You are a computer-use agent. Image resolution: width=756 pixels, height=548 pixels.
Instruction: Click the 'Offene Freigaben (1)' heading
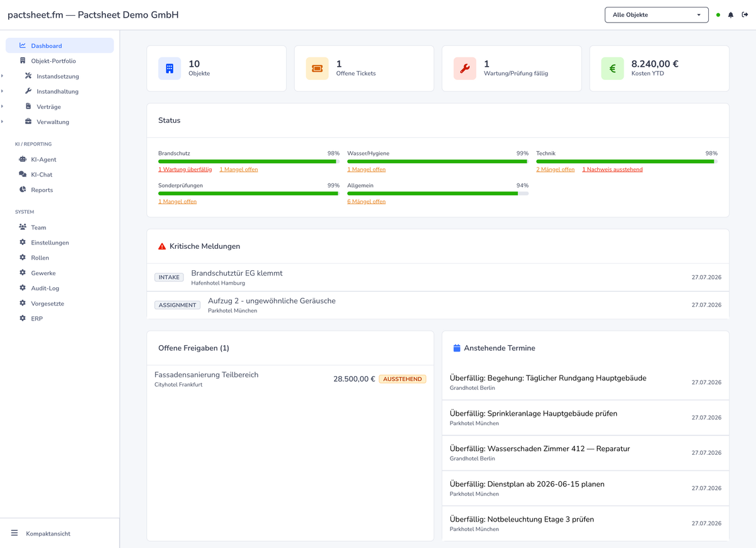(x=193, y=348)
